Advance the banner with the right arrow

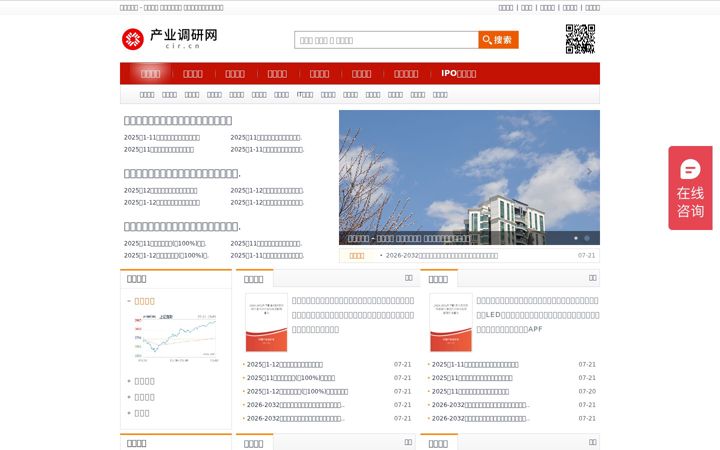pyautogui.click(x=589, y=172)
